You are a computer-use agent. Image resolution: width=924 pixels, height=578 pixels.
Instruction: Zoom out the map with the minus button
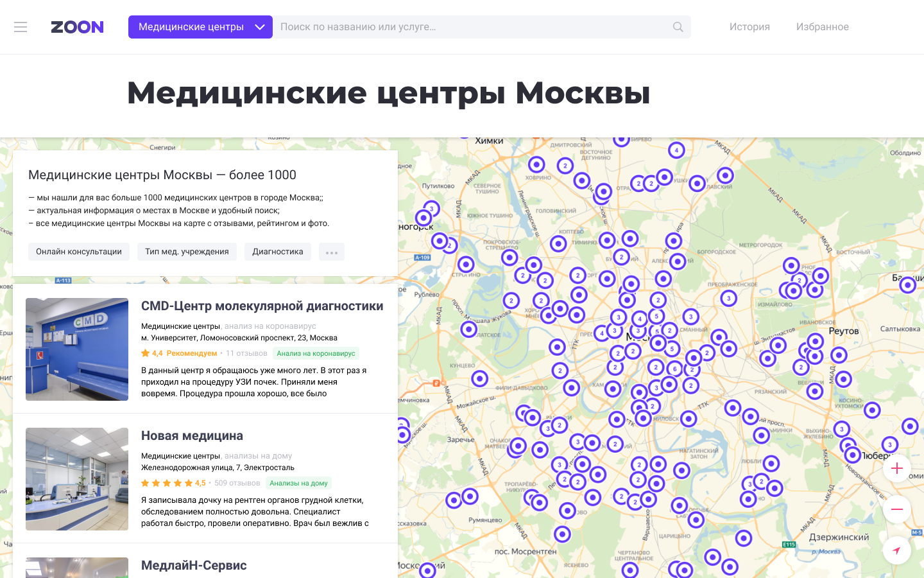pyautogui.click(x=897, y=509)
